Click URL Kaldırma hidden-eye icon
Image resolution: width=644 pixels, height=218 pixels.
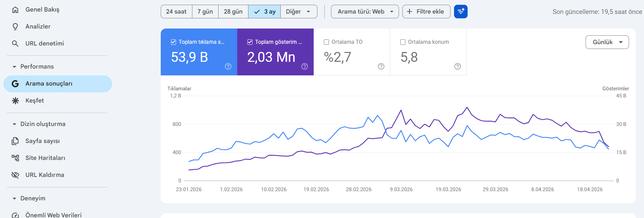coord(15,175)
